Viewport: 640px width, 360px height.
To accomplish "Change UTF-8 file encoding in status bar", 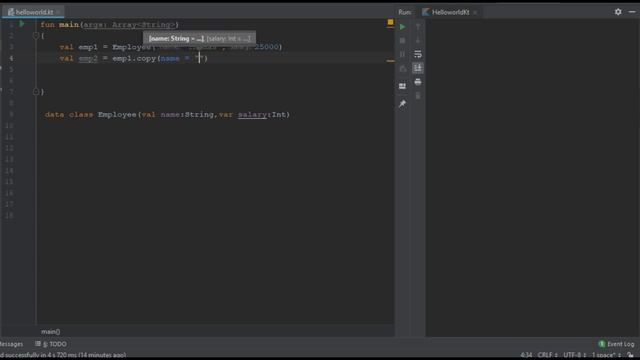I will (x=575, y=355).
